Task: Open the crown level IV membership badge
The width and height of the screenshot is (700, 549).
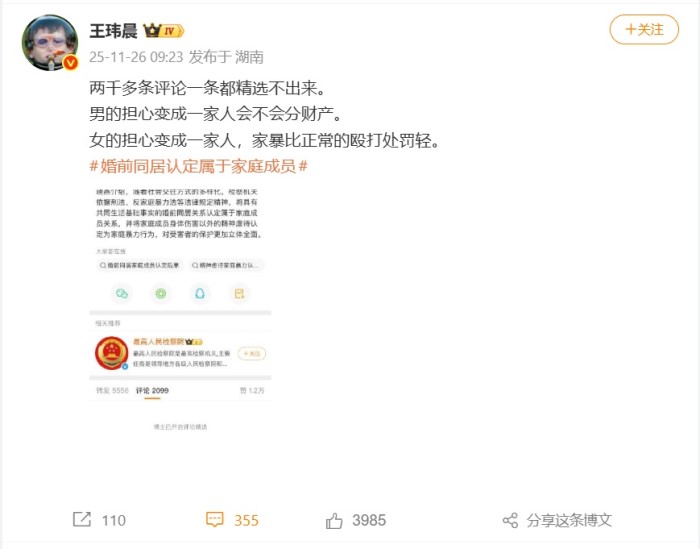Action: click(x=163, y=31)
